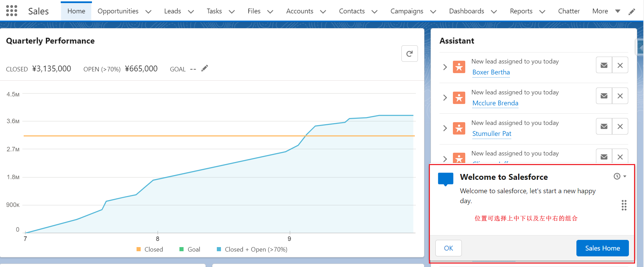The height and width of the screenshot is (267, 644).
Task: Send email to Mcclure Brenda
Action: tap(604, 96)
